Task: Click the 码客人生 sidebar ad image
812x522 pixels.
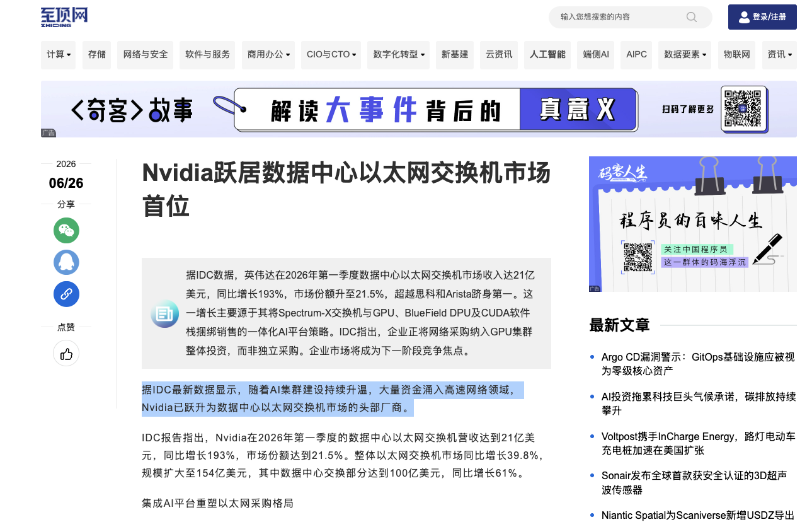Action: point(692,224)
